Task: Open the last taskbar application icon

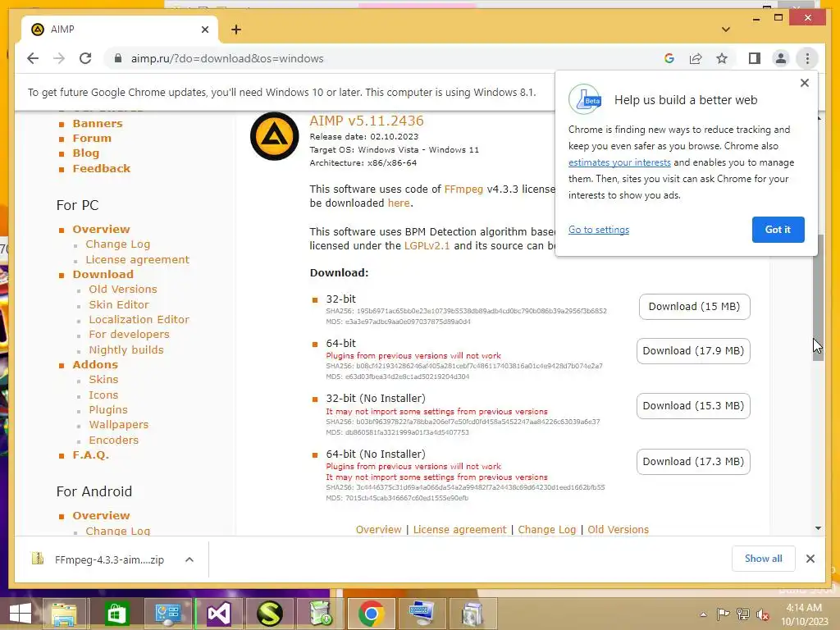Action: pyautogui.click(x=473, y=614)
